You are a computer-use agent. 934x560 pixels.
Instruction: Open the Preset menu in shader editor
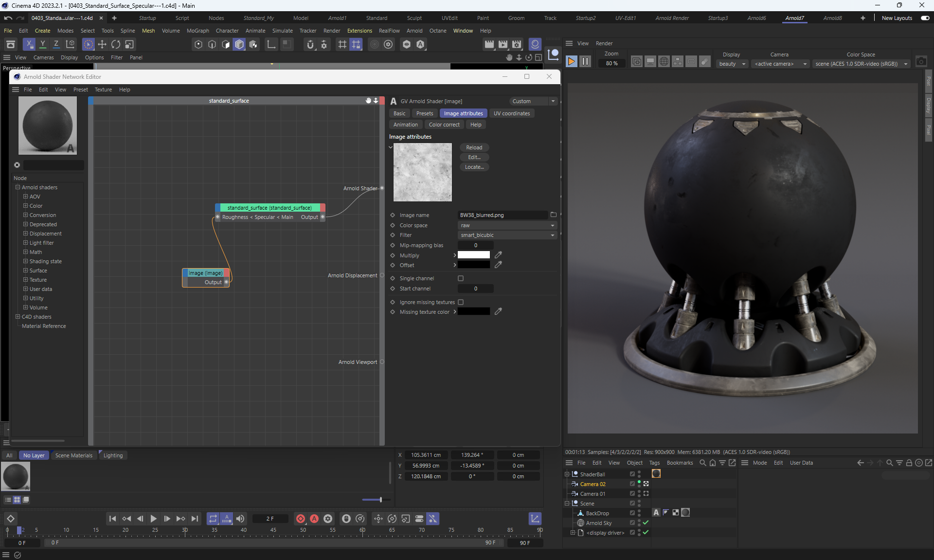(x=80, y=90)
